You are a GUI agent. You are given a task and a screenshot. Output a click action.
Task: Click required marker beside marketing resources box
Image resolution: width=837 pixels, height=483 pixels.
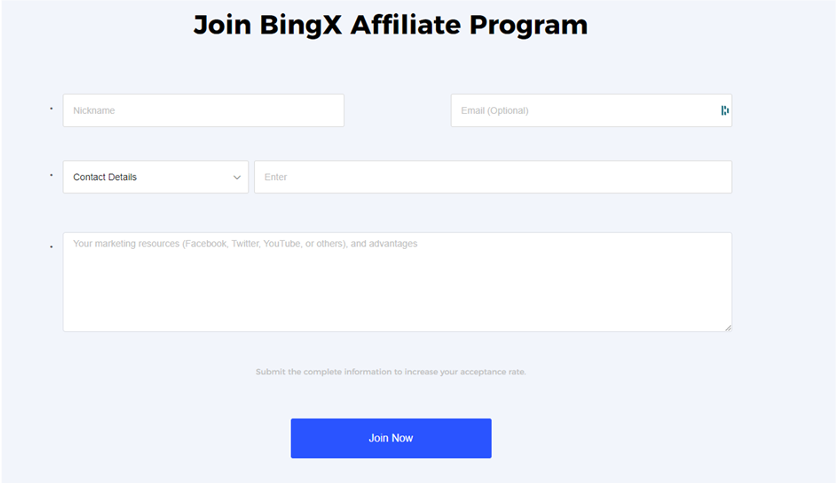[51, 247]
